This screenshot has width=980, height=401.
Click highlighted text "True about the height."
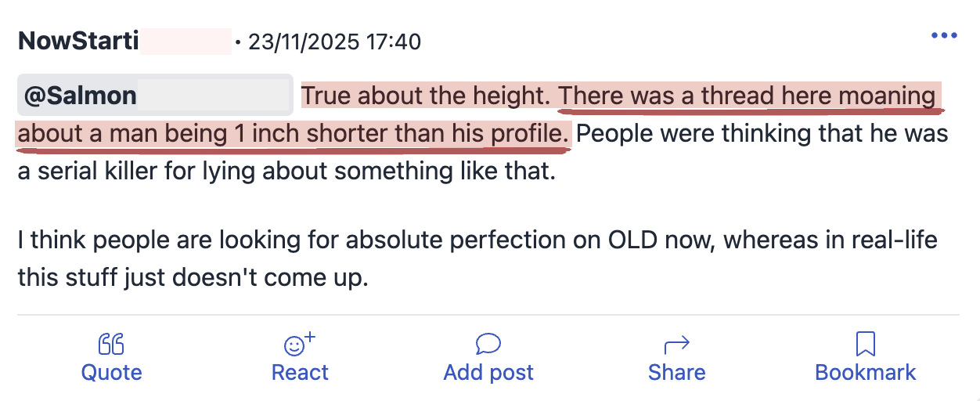tap(427, 96)
